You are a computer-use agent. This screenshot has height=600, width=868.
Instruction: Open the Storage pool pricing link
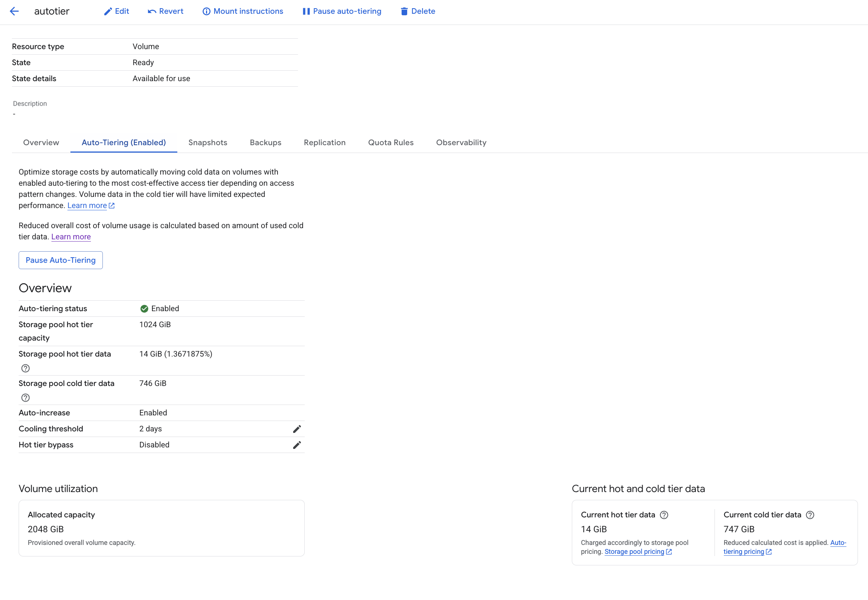tap(638, 552)
